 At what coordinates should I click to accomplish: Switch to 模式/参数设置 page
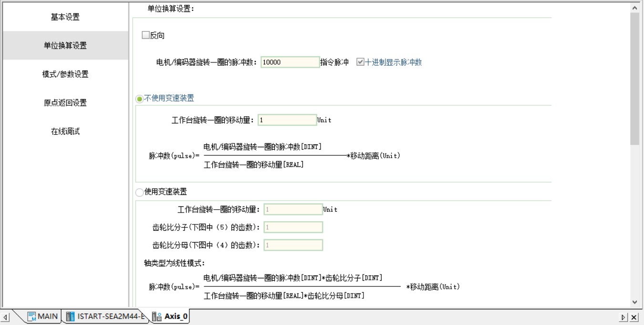click(x=65, y=74)
